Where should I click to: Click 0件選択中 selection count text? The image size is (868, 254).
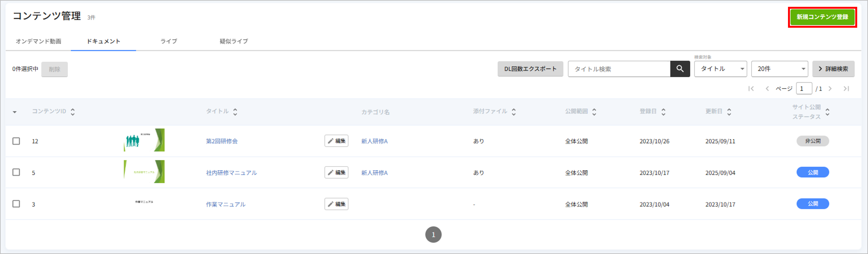click(x=25, y=69)
